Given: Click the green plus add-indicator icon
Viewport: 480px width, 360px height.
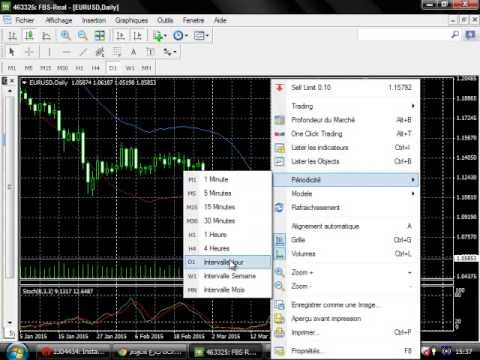Looking at the screenshot, I should coord(158,36).
